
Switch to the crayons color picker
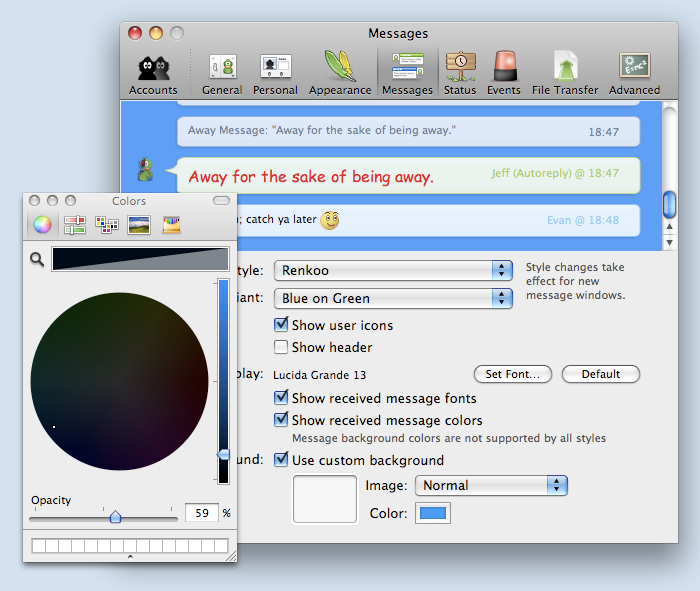coord(172,225)
